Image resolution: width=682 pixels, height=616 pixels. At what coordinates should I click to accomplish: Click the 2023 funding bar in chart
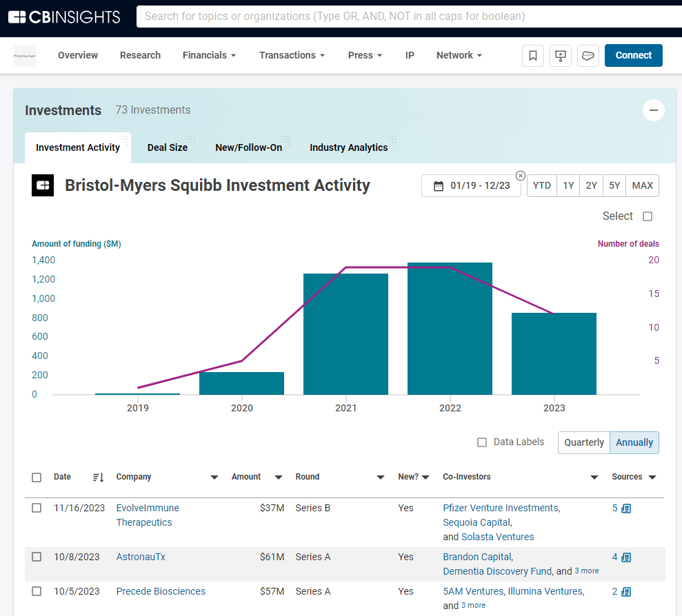pos(554,354)
